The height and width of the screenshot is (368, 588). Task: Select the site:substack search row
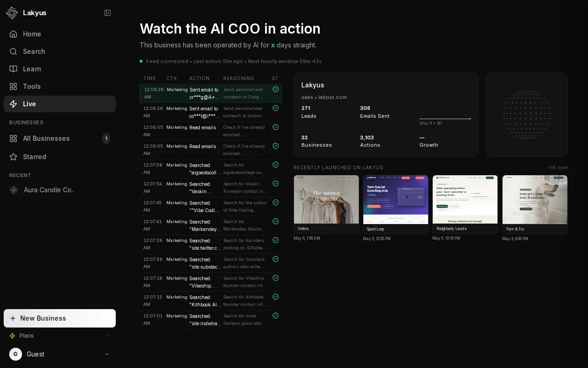point(211,263)
